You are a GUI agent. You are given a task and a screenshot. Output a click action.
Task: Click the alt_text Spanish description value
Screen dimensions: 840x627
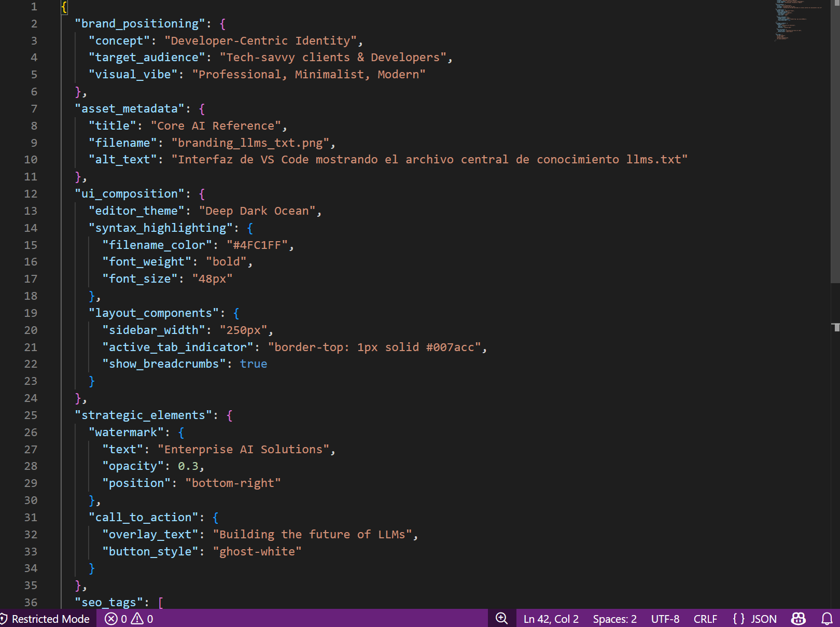(429, 160)
